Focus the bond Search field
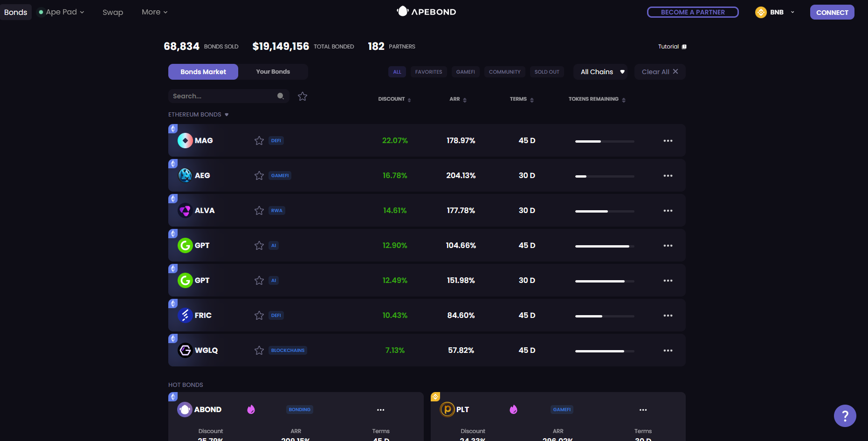This screenshot has width=868, height=441. click(228, 96)
